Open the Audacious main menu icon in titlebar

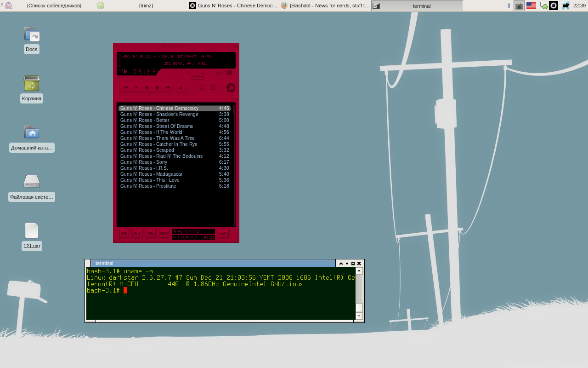pyautogui.click(x=118, y=46)
